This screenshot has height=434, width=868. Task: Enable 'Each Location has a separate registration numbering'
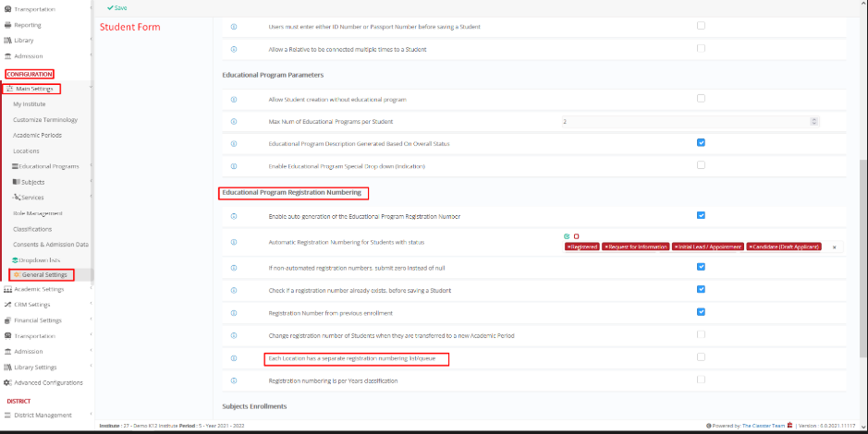coord(701,357)
